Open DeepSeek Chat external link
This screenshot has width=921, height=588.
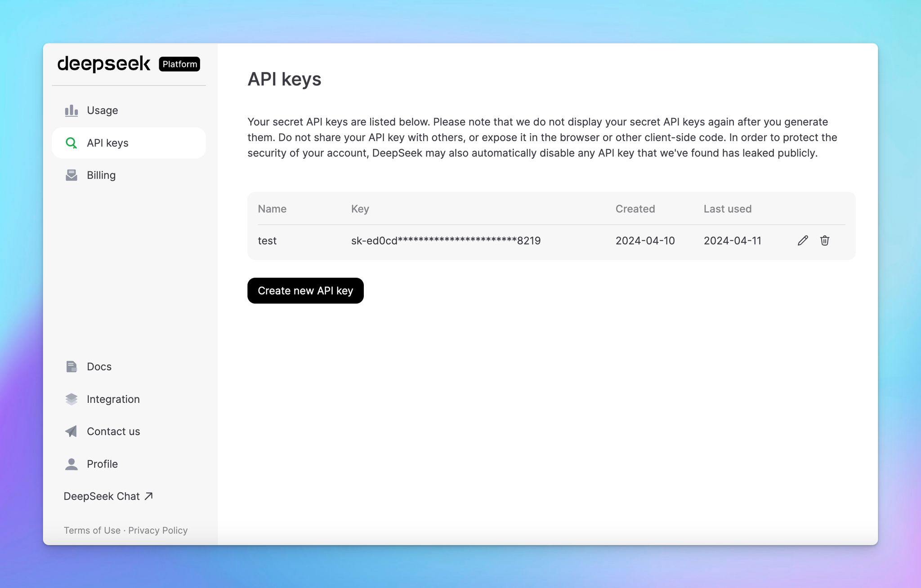(108, 496)
